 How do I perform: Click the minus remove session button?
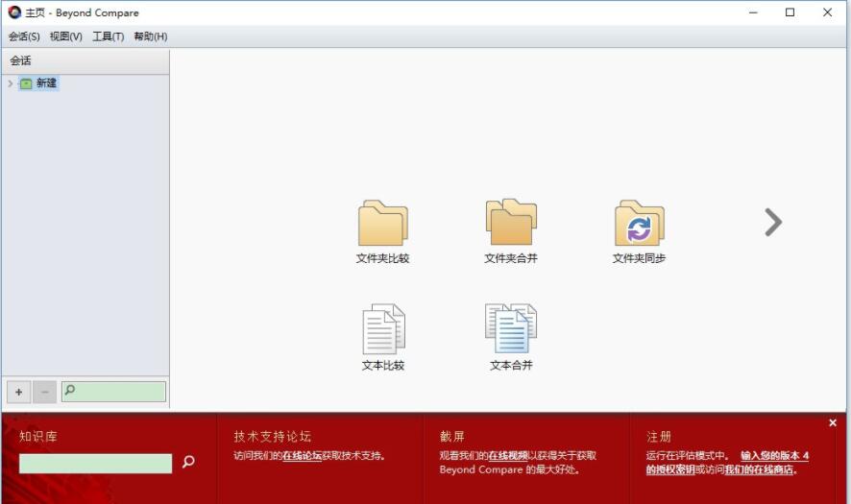coord(44,392)
